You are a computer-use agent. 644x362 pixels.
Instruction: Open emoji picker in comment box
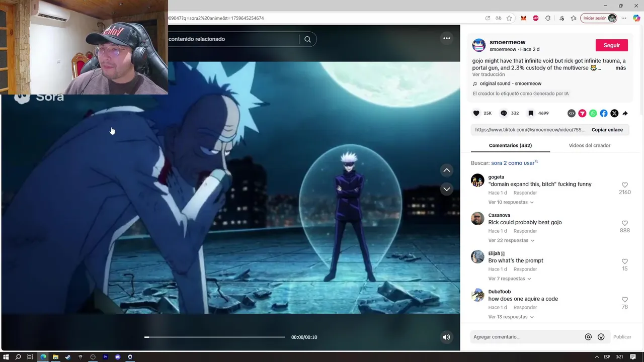(601, 337)
